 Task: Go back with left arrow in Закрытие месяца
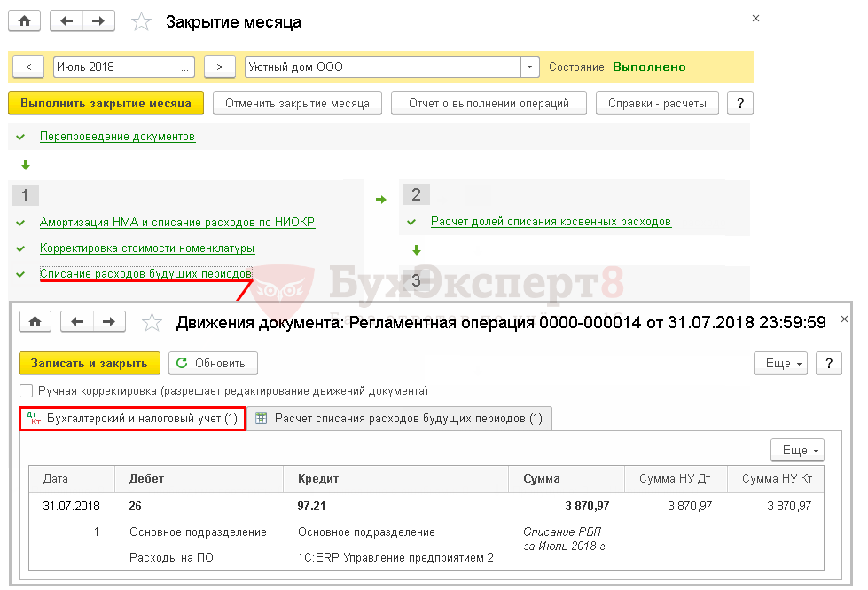click(66, 21)
